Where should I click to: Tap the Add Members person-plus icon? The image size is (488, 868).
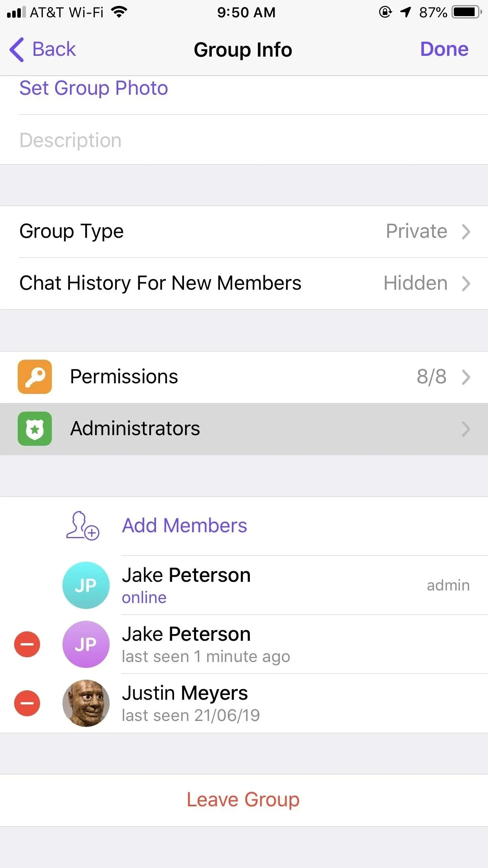[x=83, y=526]
